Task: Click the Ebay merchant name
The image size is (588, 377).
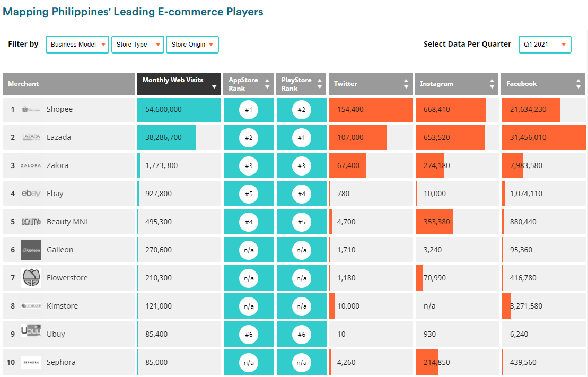Action: click(55, 194)
